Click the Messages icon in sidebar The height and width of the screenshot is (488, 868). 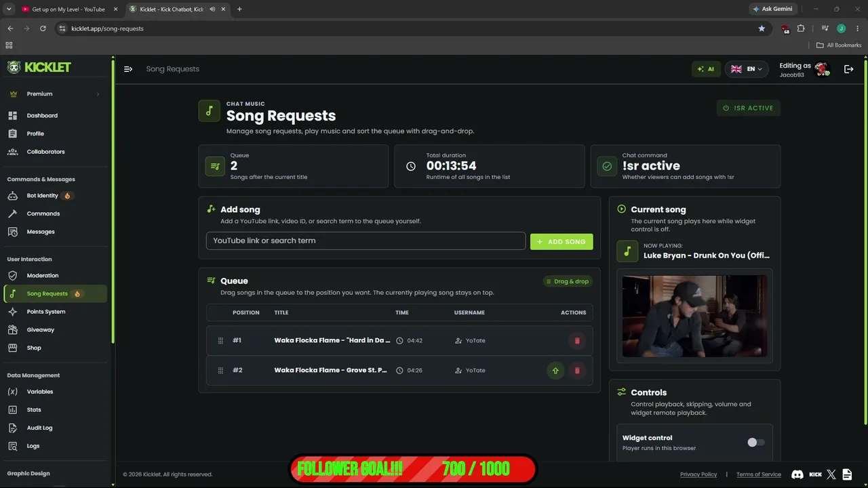tap(12, 232)
